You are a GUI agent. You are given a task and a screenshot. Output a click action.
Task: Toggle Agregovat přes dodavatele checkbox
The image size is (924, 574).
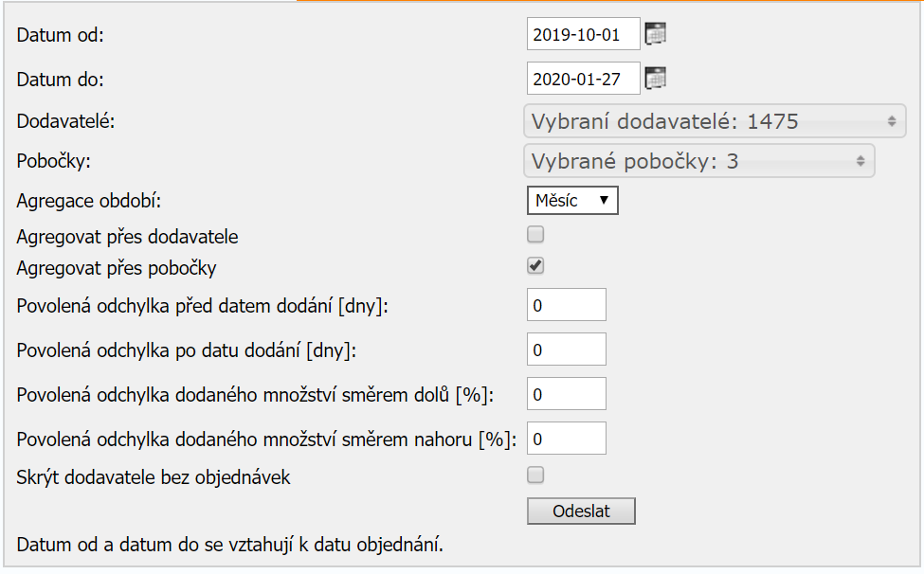(535, 235)
